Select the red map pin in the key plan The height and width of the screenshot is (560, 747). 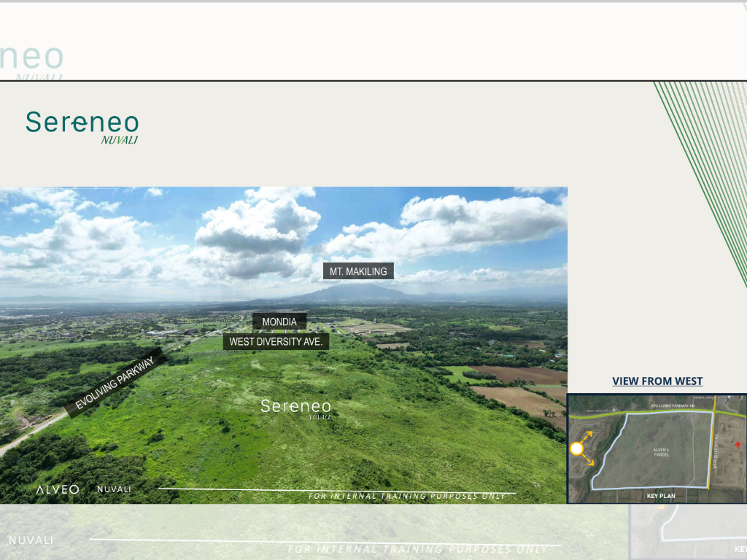738,446
